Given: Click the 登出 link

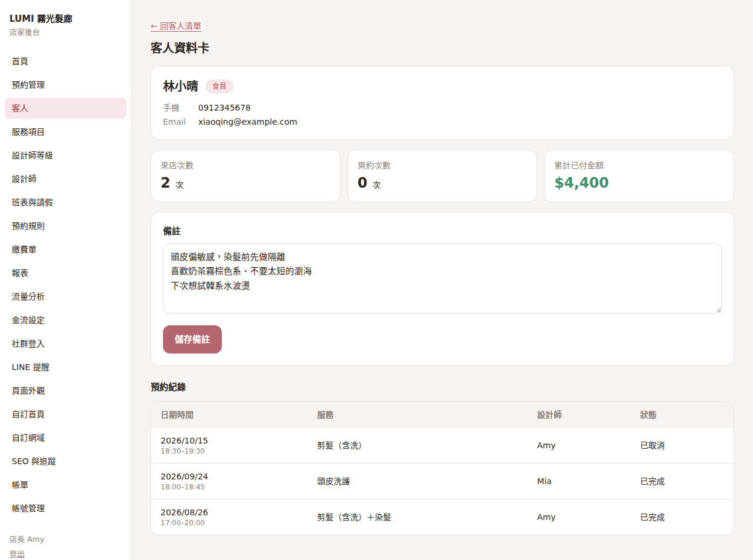Looking at the screenshot, I should [x=17, y=554].
